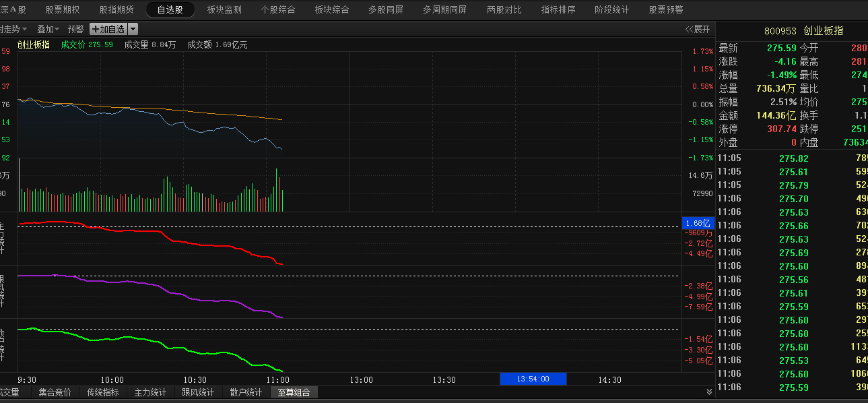Expand the indicator tabs chevron at bottom right

709,392
